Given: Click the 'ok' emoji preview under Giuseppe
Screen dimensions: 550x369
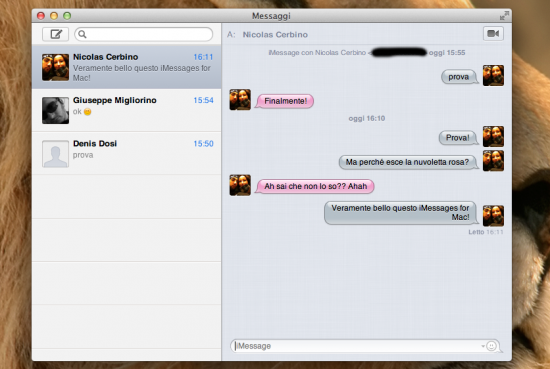Looking at the screenshot, I should (82, 112).
